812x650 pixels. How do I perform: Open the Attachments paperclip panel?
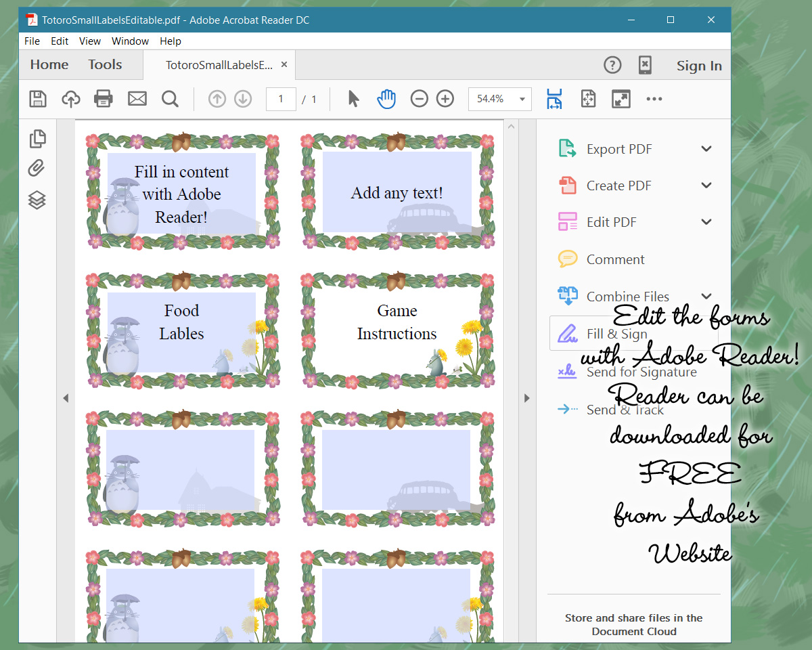point(37,168)
